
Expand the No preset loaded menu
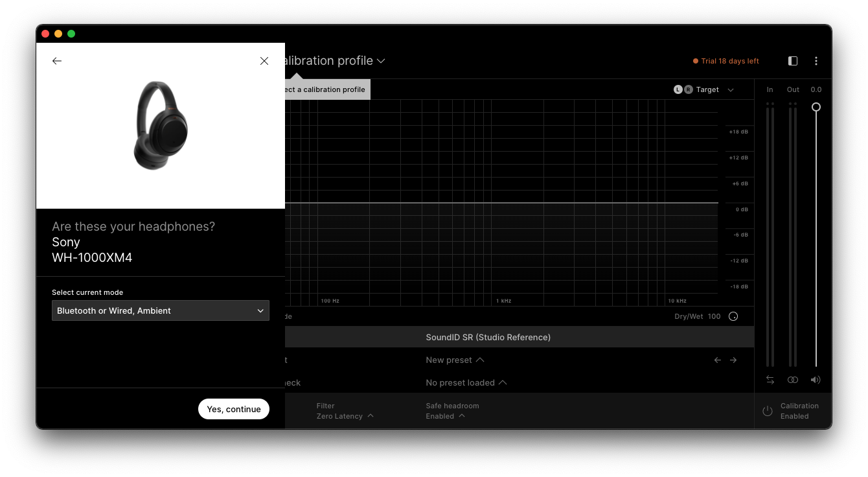point(466,382)
